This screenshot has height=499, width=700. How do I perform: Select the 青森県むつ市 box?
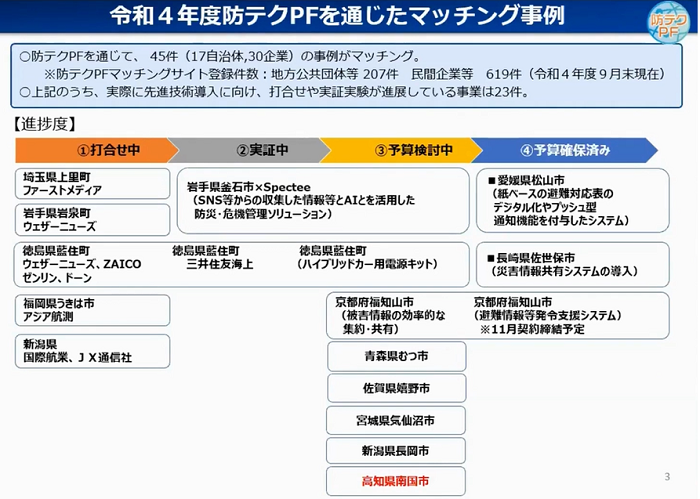[x=396, y=356]
